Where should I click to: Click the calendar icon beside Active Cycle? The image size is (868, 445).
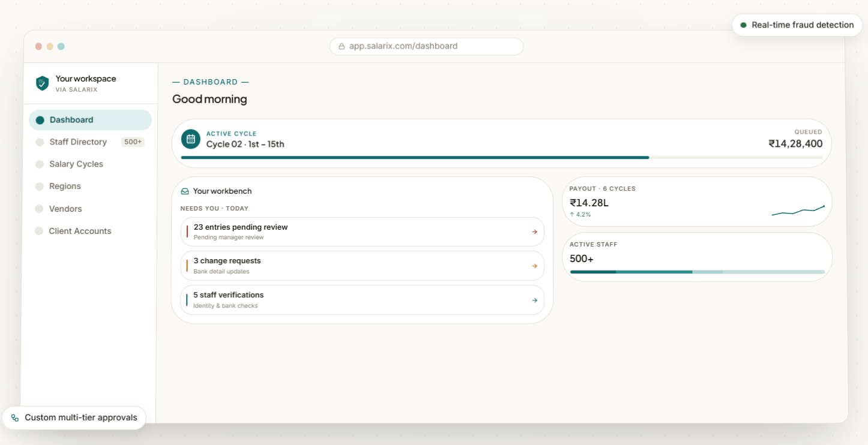pos(191,139)
